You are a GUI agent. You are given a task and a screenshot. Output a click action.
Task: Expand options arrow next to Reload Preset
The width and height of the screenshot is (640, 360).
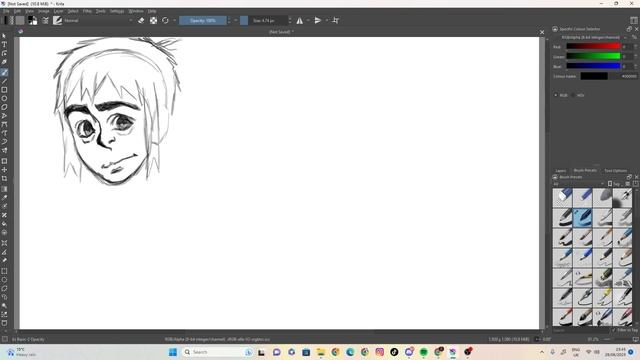click(174, 20)
